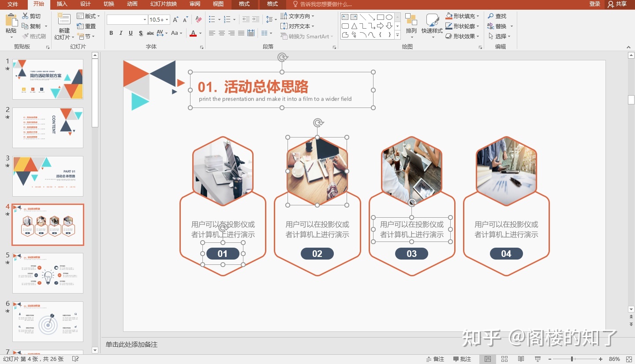Click the Find (查找) magnifier button
Image resolution: width=635 pixels, height=364 pixels.
point(497,16)
